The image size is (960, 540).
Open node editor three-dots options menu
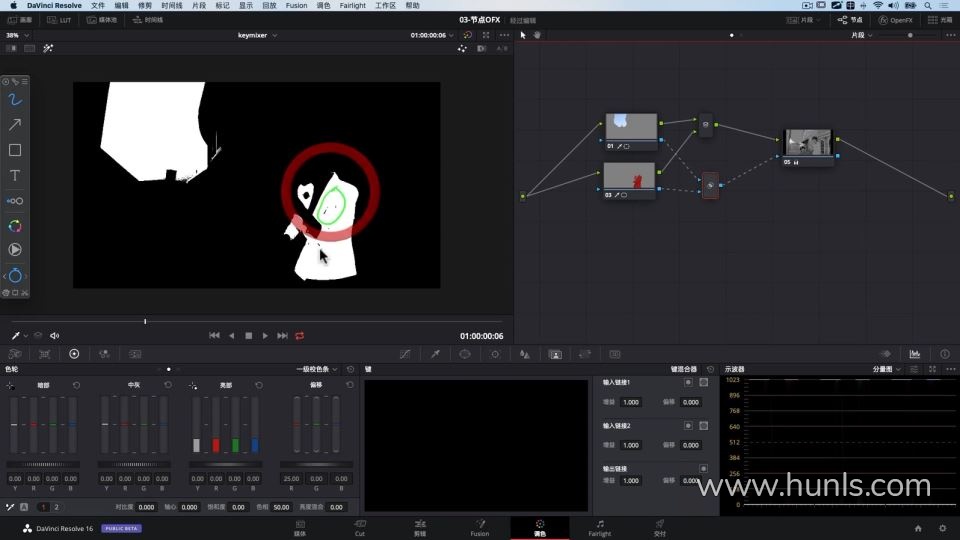point(950,36)
